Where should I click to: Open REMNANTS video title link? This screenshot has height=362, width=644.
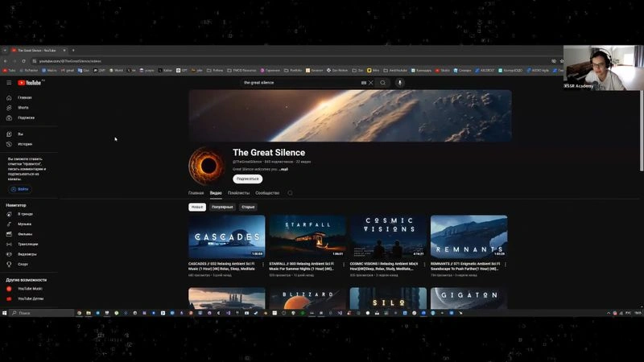(465, 266)
